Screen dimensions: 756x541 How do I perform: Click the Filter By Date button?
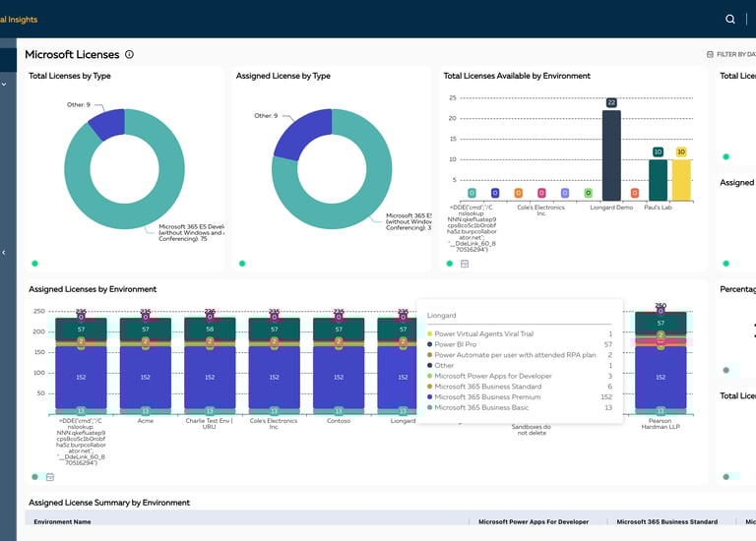(x=731, y=54)
